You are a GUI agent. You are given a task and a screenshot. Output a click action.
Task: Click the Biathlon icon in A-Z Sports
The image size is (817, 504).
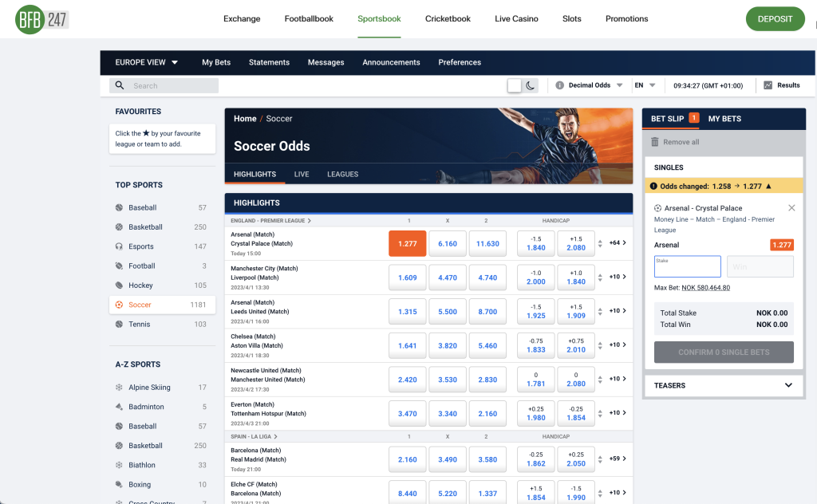coord(119,465)
